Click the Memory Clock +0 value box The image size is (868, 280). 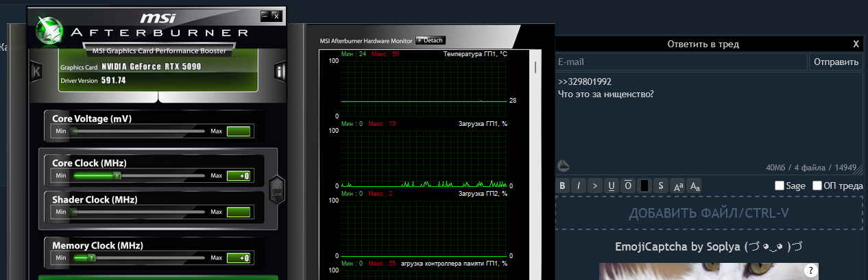[239, 258]
